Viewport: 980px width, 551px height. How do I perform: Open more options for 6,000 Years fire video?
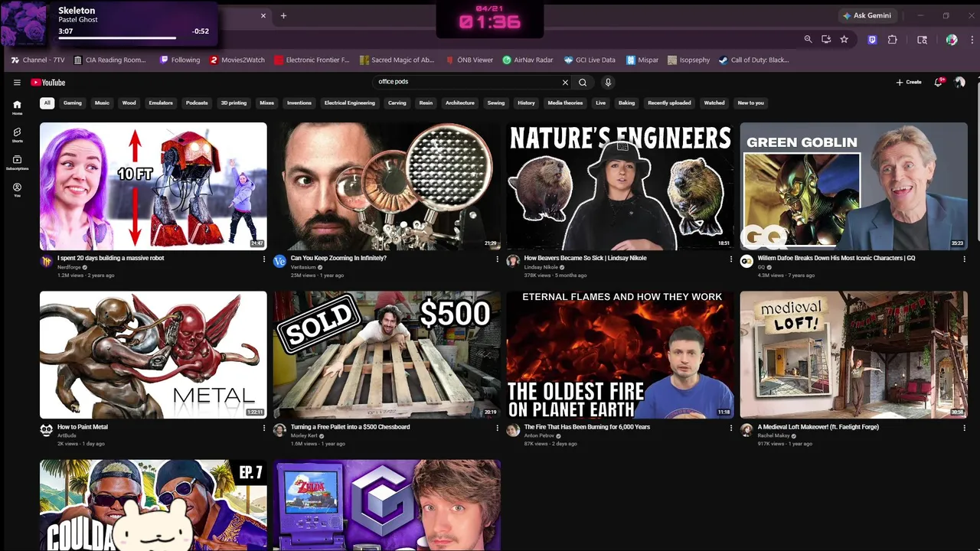(730, 428)
